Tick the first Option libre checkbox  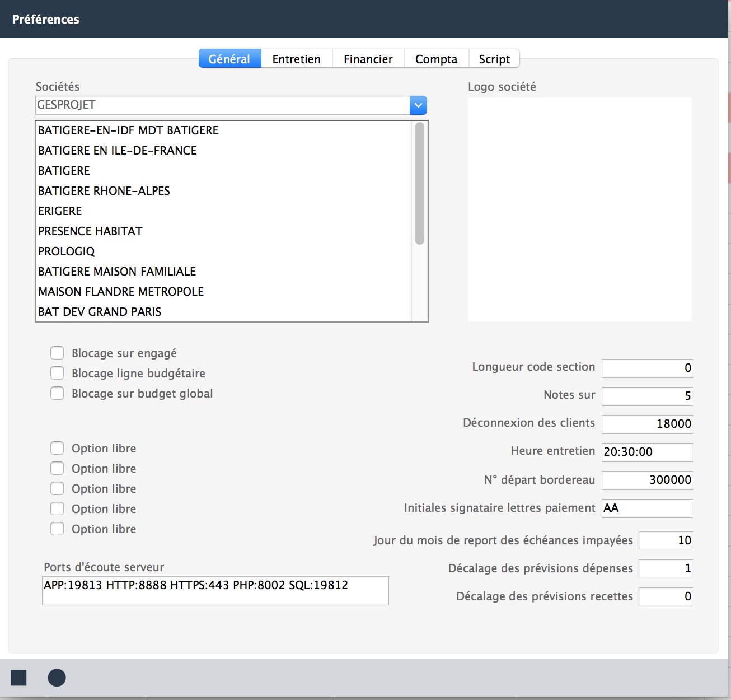pyautogui.click(x=57, y=448)
